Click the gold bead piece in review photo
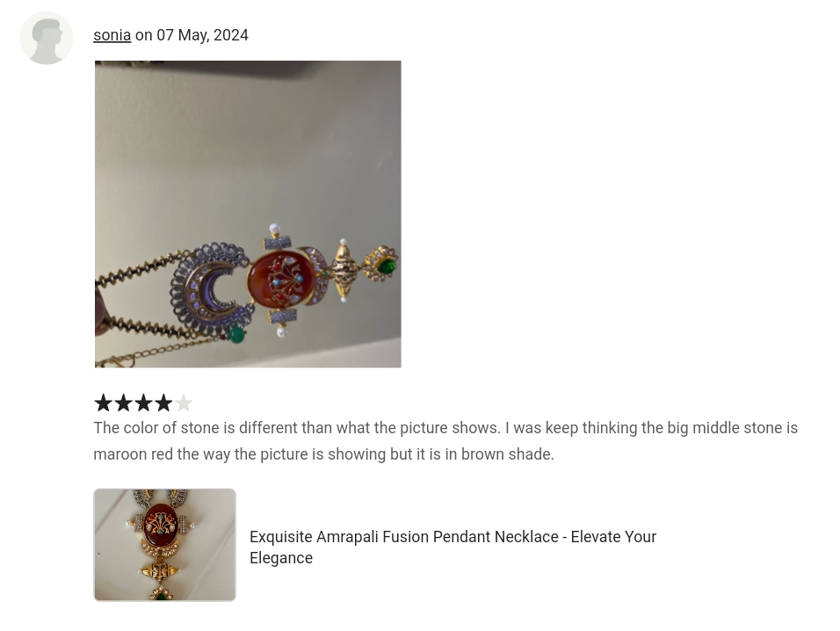840x631 pixels. (x=343, y=272)
